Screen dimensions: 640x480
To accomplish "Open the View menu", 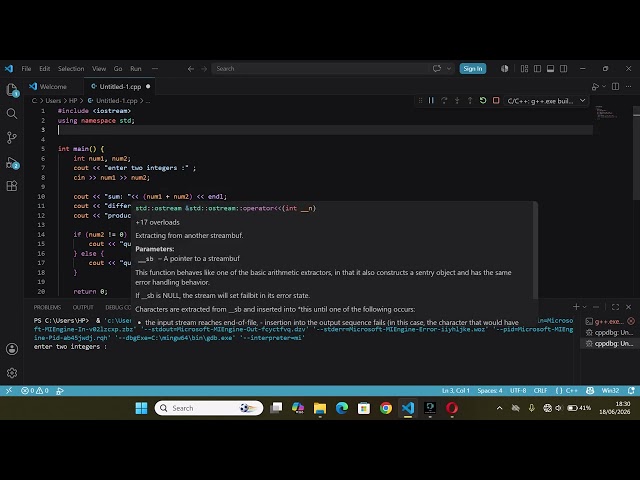I will (99, 69).
